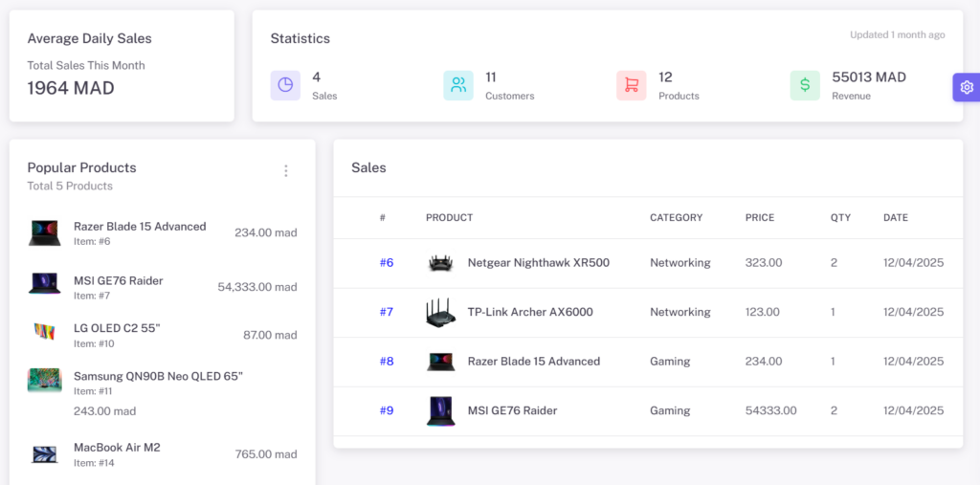Image resolution: width=980 pixels, height=485 pixels.
Task: Click the PRODUCT column header
Action: click(x=450, y=217)
